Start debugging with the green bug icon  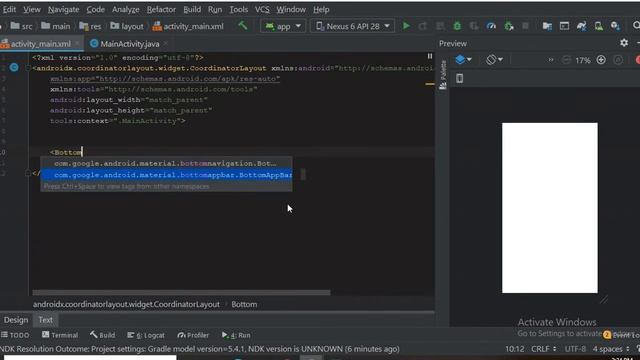[x=457, y=26]
